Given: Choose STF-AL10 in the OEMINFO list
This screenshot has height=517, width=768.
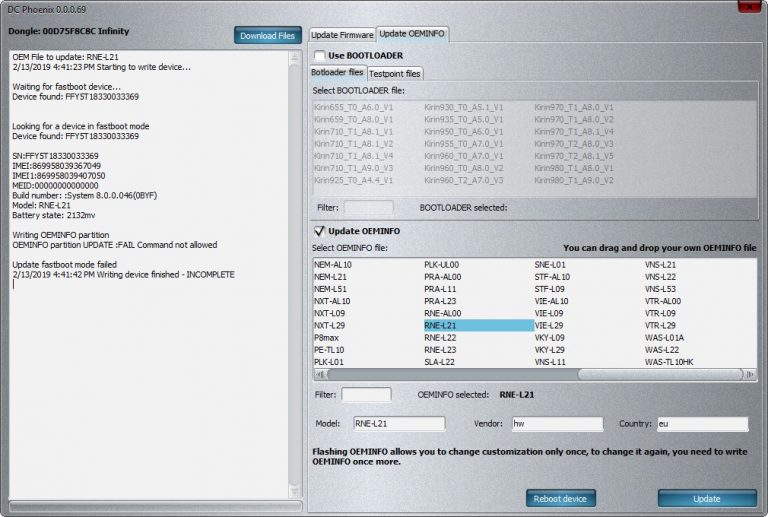Looking at the screenshot, I should [552, 277].
